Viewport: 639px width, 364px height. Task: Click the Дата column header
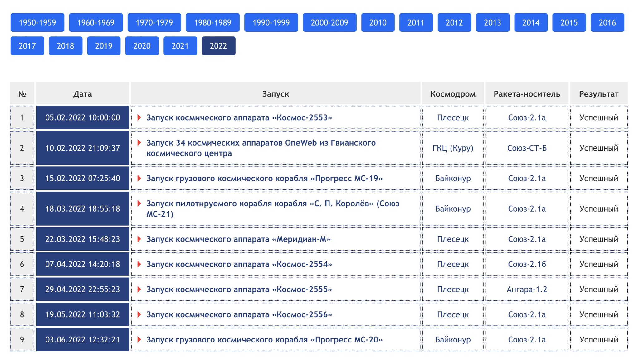(x=82, y=94)
